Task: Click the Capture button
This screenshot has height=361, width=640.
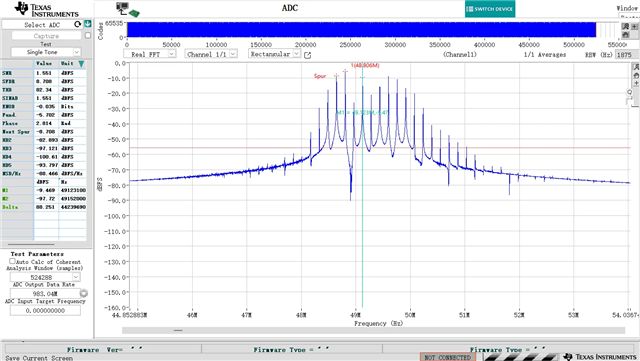Action: (x=47, y=36)
